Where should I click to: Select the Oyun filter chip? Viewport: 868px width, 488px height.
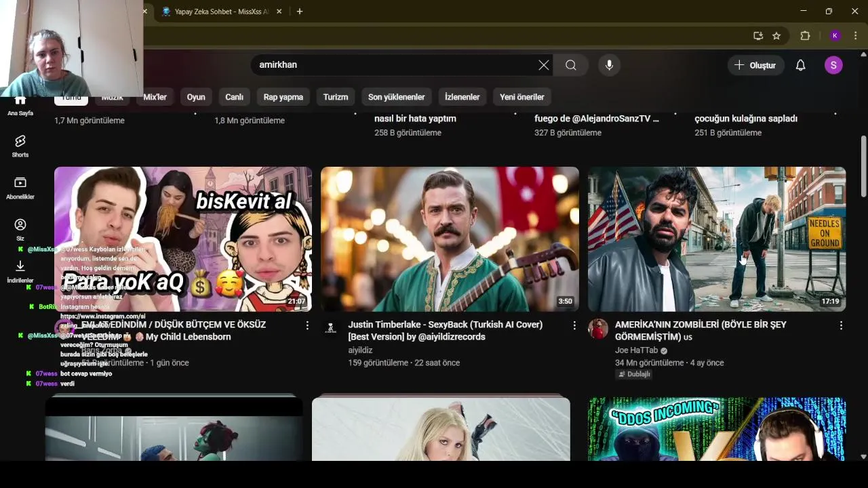pos(196,97)
